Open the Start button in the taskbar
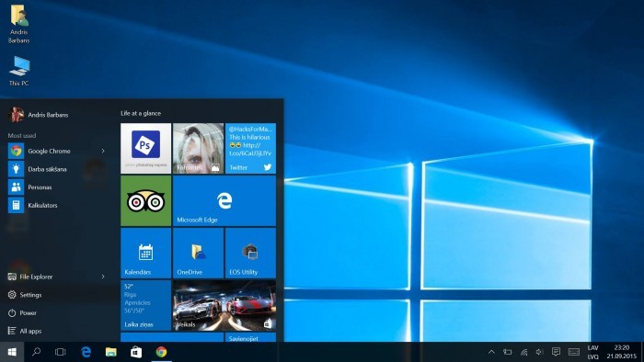The width and height of the screenshot is (644, 362). [x=12, y=352]
